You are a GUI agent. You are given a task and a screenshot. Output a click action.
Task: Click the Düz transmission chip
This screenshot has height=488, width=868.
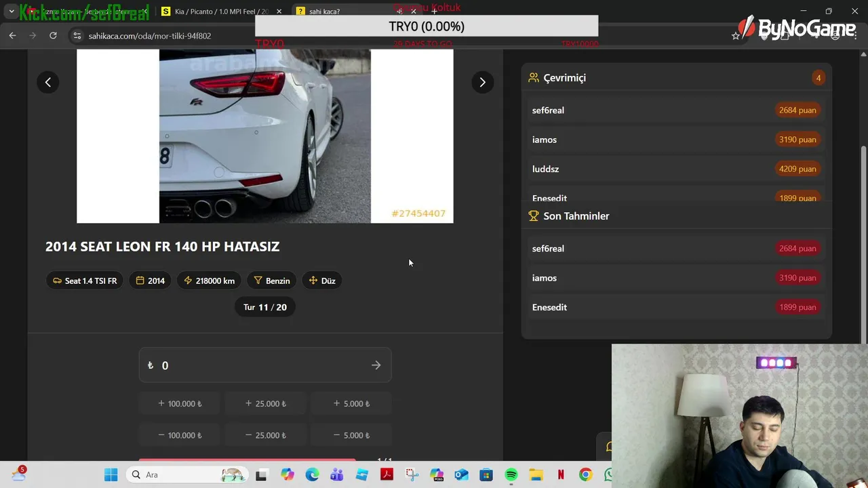pyautogui.click(x=322, y=281)
